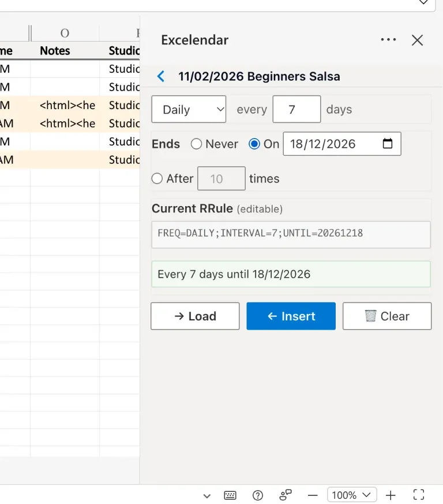The height and width of the screenshot is (504, 443).
Task: Click the Notes header cell
Action: pos(65,50)
